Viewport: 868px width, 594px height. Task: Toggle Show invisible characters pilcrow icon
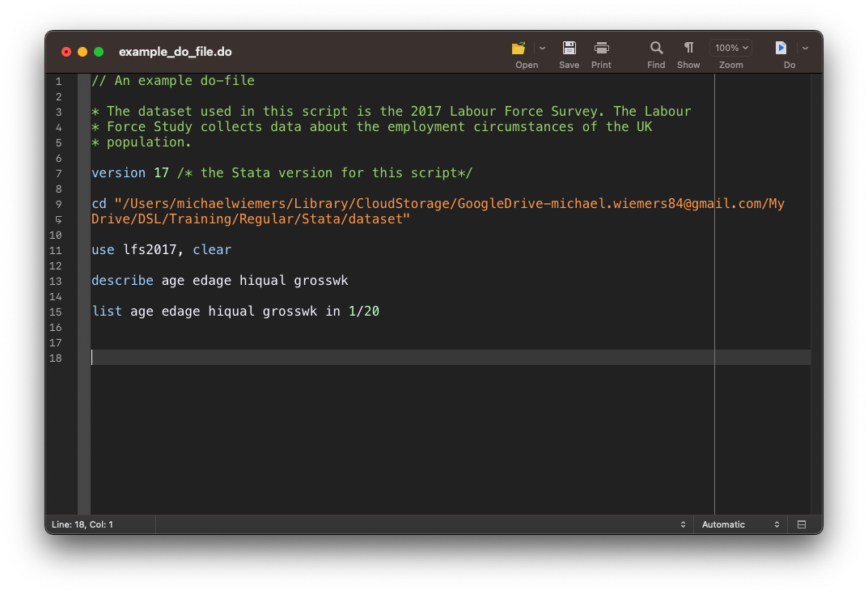pos(688,48)
